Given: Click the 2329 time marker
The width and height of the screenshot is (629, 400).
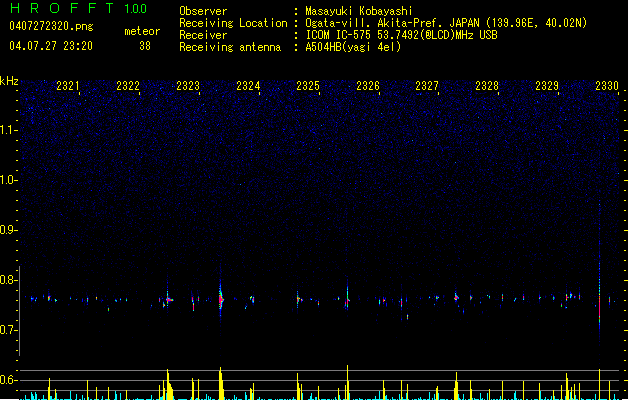Looking at the screenshot, I should [547, 86].
